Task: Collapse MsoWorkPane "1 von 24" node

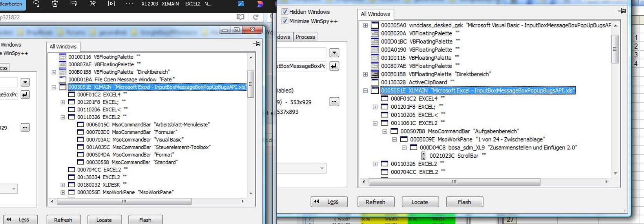Action: pyautogui.click(x=394, y=140)
